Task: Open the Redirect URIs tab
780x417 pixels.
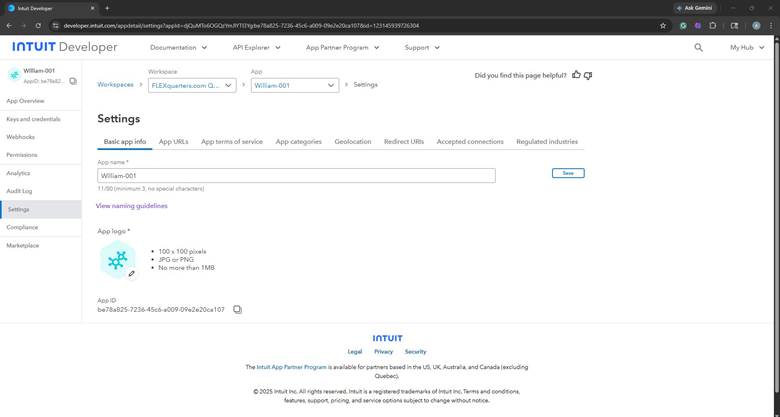Action: (x=404, y=141)
